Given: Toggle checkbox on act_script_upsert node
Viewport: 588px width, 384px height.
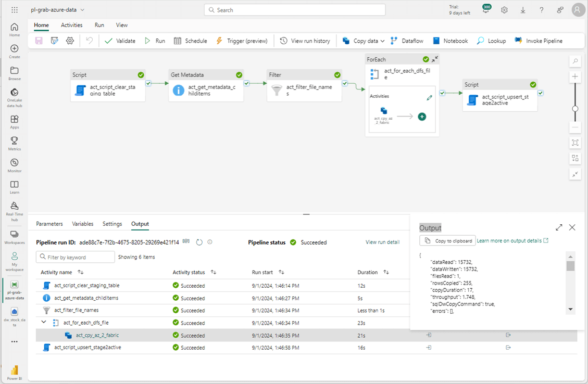Looking at the screenshot, I should pos(541,93).
